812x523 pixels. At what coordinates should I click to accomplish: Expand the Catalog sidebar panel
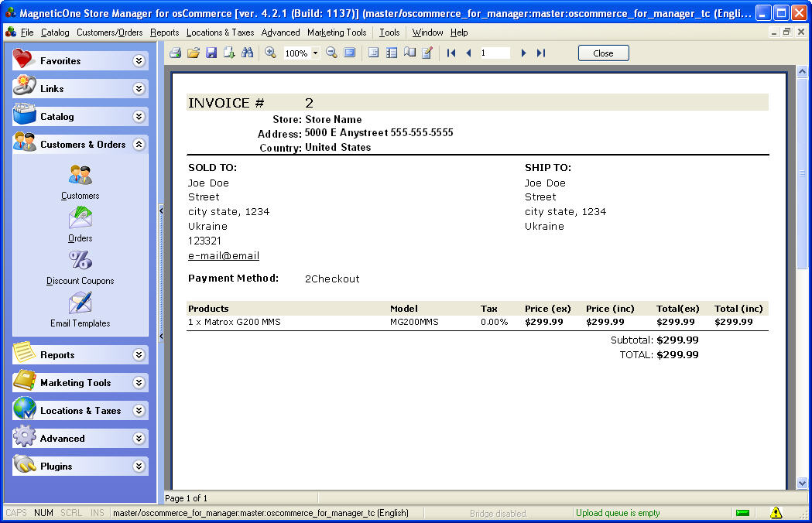coord(139,117)
